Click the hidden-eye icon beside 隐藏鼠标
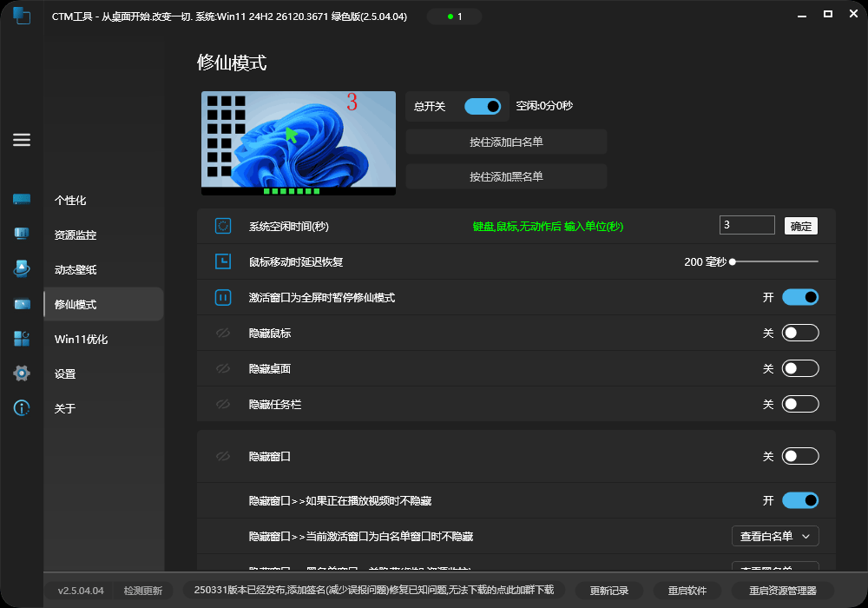Viewport: 868px width, 608px height. pyautogui.click(x=223, y=332)
